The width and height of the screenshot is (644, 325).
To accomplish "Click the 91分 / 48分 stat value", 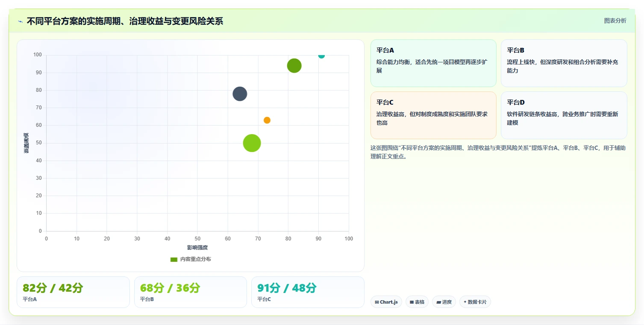I will 287,288.
